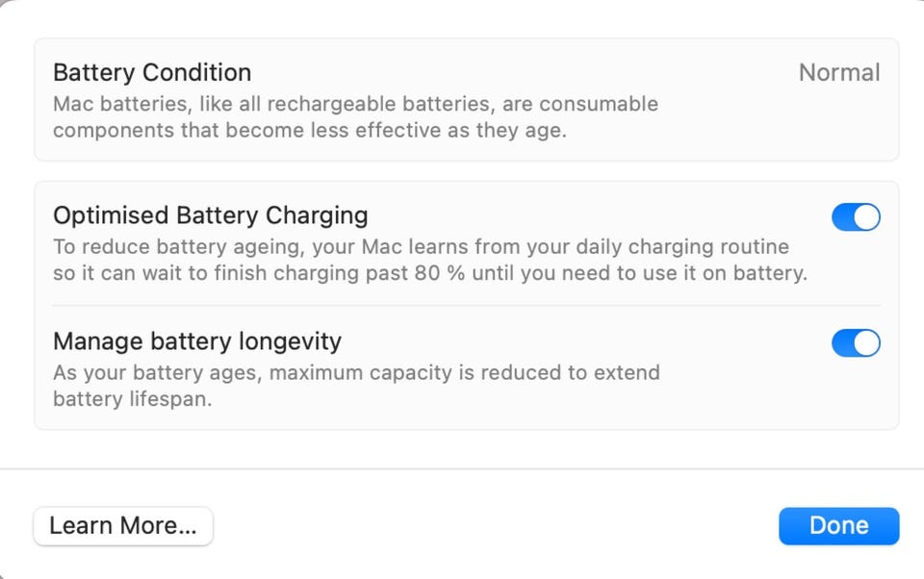Viewport: 924px width, 579px height.
Task: Open the Learn More help button
Action: (123, 526)
